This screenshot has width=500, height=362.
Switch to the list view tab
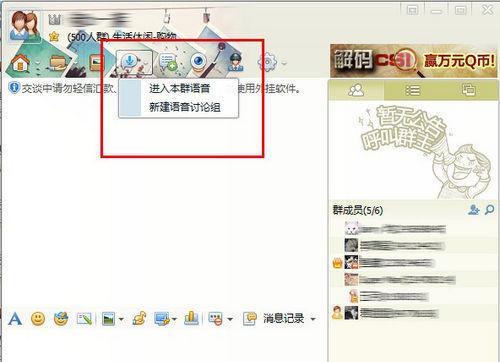click(412, 90)
